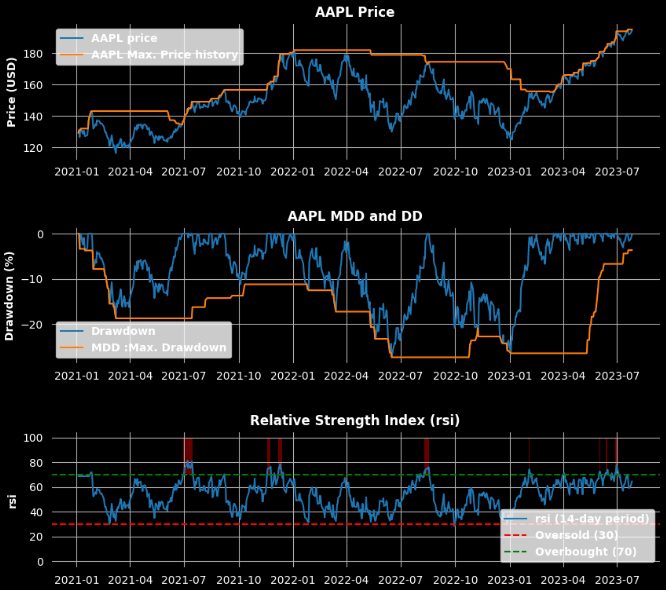Screen dimensions: 666x590
Task: Click the blue line sample beside 'AAPL price'
Action: coord(71,38)
